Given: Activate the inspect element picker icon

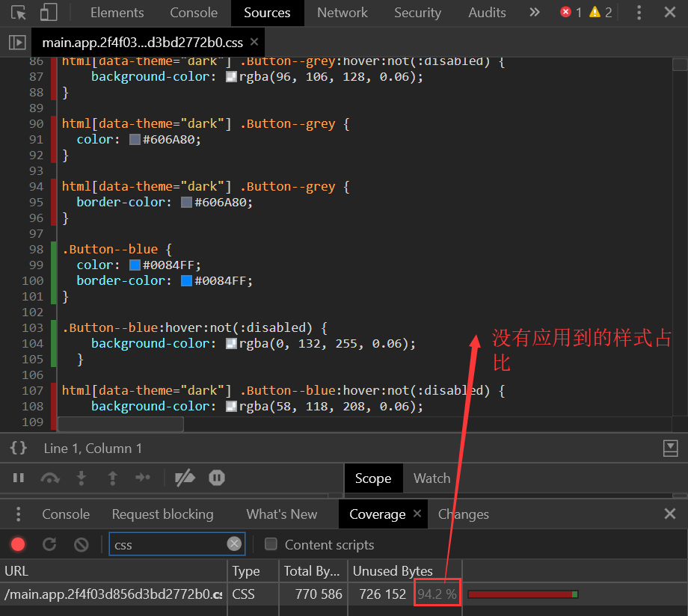Looking at the screenshot, I should point(18,13).
